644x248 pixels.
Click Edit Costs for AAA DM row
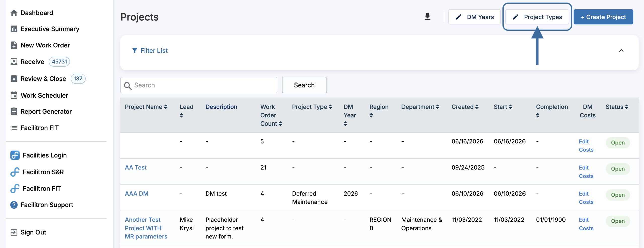(586, 198)
